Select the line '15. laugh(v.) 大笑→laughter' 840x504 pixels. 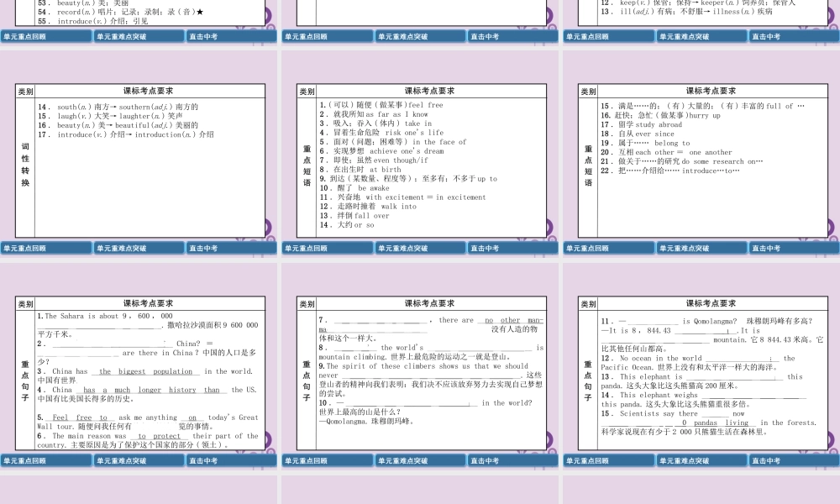110,116
